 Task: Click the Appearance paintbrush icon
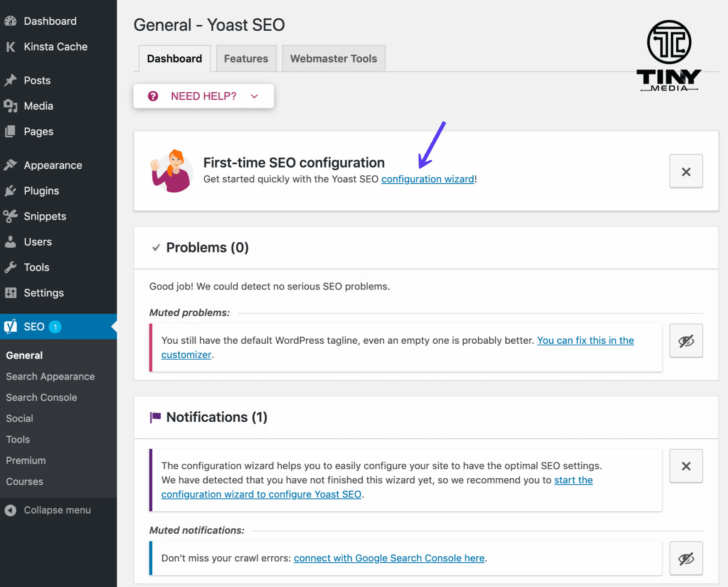pos(11,165)
